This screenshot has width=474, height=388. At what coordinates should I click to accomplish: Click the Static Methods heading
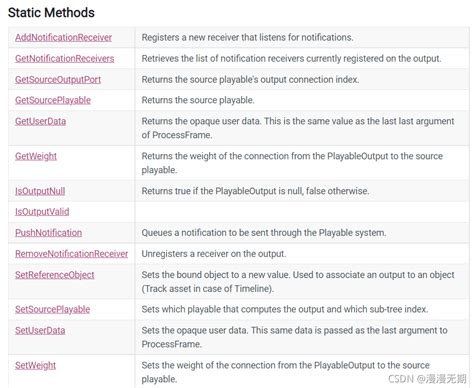[51, 13]
